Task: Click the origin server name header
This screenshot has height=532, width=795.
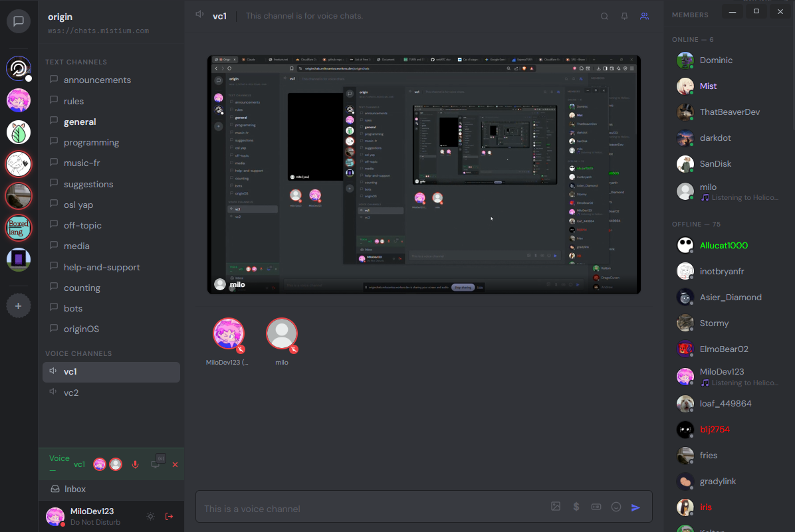Action: [60, 17]
